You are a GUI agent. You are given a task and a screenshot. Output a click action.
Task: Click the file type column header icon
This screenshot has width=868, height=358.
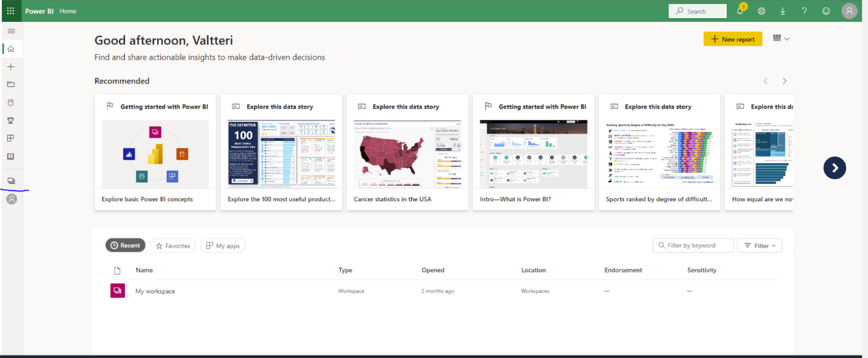click(x=118, y=271)
